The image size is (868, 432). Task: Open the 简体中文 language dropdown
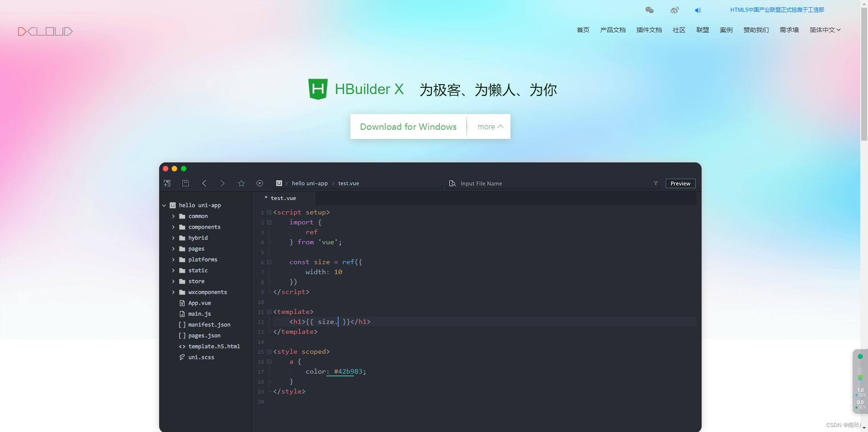tap(825, 30)
